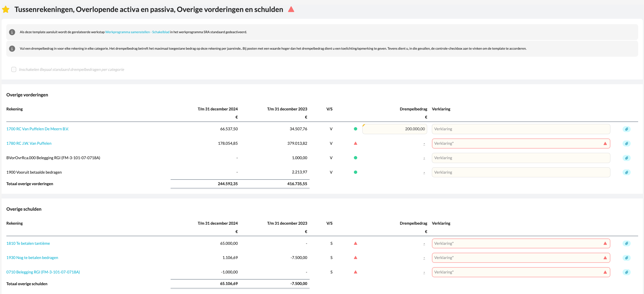Open attachment icon on Vooruit betaalde bedragen row

626,172
